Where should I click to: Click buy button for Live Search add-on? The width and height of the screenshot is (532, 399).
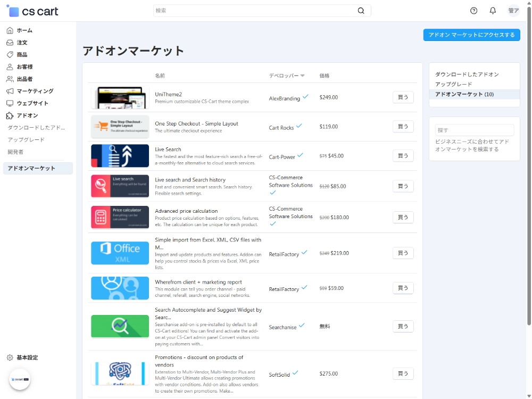(x=403, y=156)
